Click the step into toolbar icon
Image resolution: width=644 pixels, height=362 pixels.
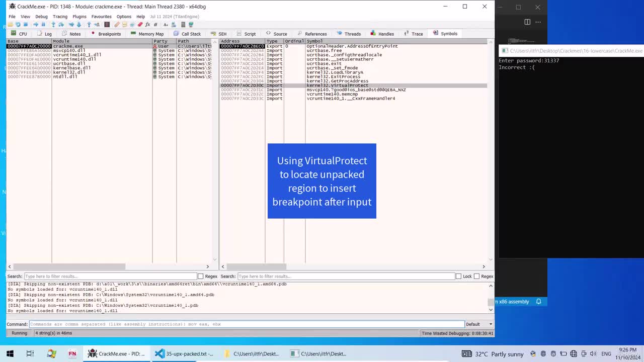tap(53, 24)
